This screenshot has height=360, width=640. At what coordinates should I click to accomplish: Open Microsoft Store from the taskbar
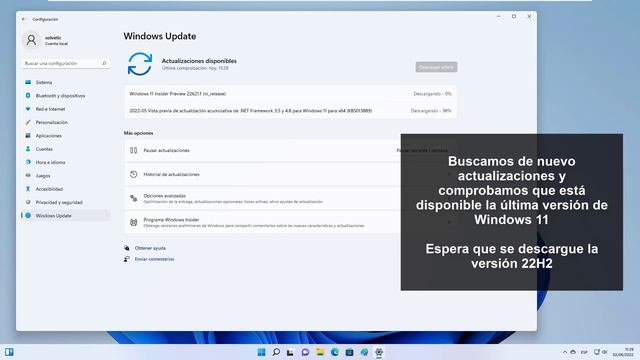pyautogui.click(x=349, y=352)
